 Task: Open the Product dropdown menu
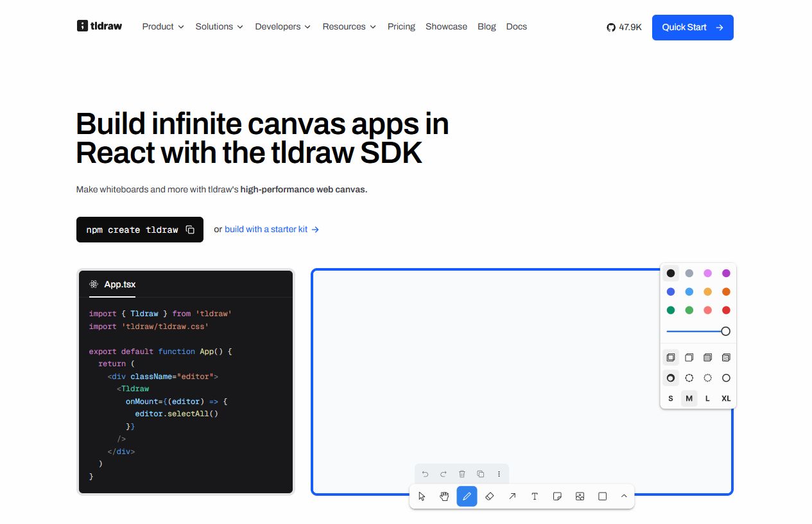coord(163,26)
